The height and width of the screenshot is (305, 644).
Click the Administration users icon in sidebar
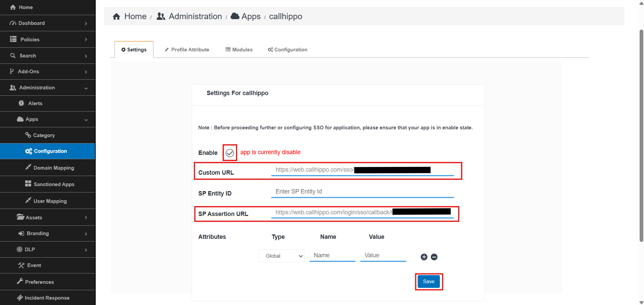tap(13, 87)
